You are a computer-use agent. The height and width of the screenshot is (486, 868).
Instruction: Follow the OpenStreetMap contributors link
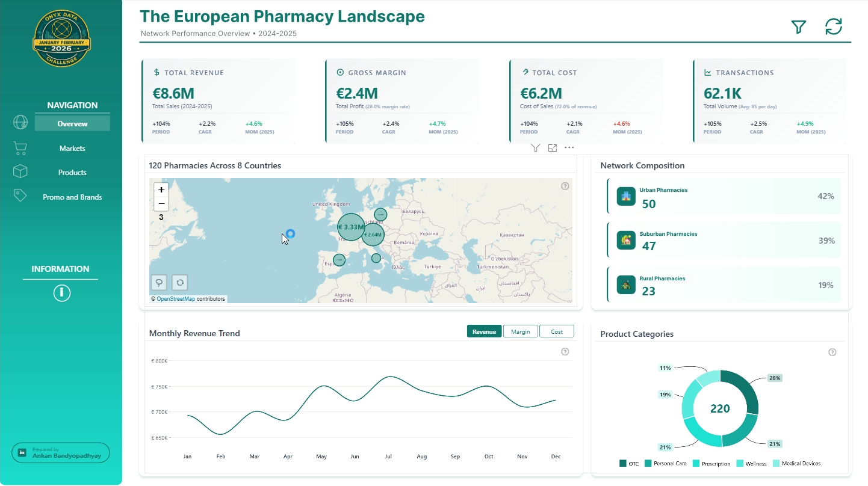click(x=177, y=298)
